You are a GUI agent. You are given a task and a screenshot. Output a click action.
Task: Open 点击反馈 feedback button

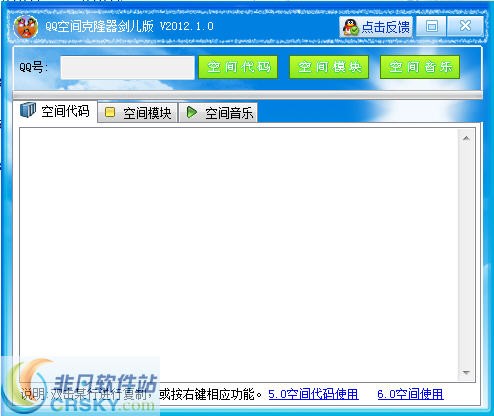pos(376,27)
